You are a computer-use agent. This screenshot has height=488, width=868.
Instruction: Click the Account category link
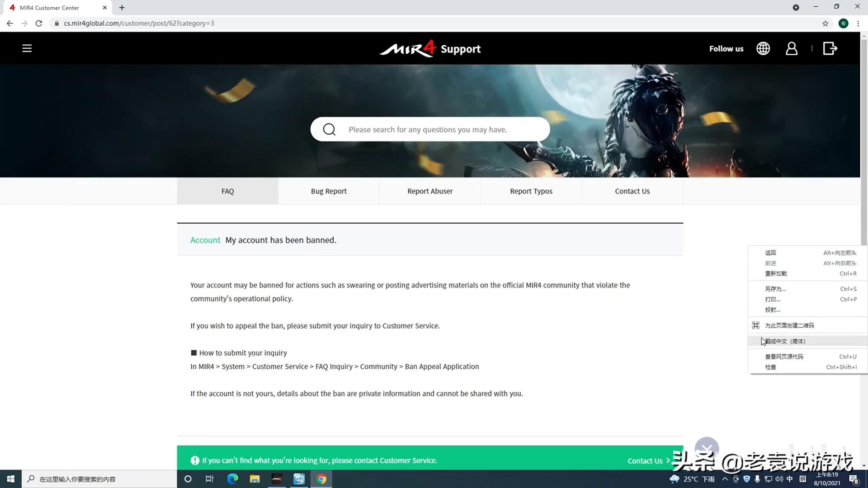pyautogui.click(x=205, y=240)
